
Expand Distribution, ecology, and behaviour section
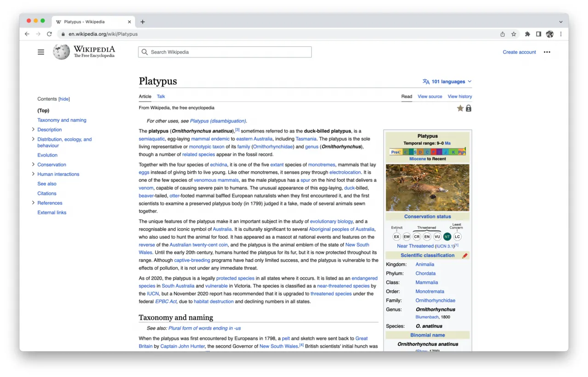pos(33,139)
